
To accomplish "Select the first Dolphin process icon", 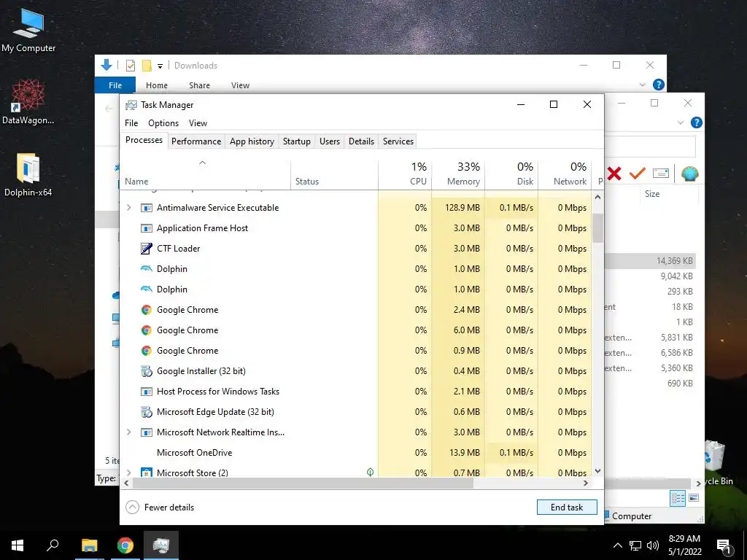I will click(x=146, y=269).
